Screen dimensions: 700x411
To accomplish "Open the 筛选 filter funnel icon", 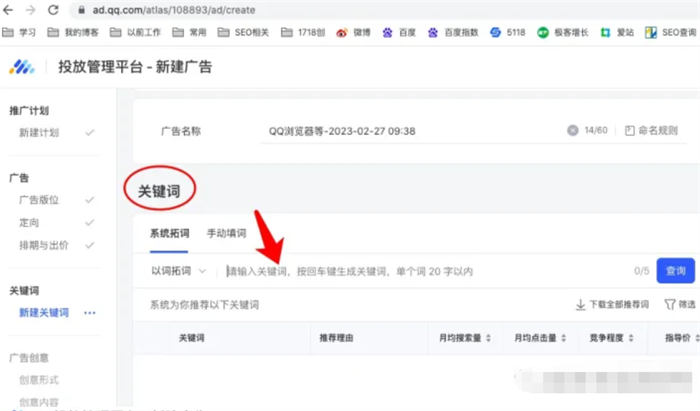I will pyautogui.click(x=669, y=304).
